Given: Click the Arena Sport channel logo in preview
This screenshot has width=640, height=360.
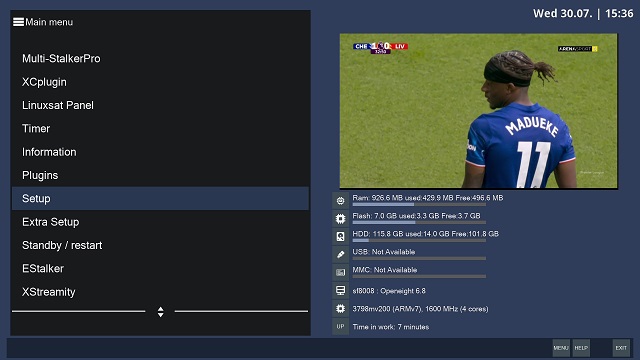Looking at the screenshot, I should 578,49.
